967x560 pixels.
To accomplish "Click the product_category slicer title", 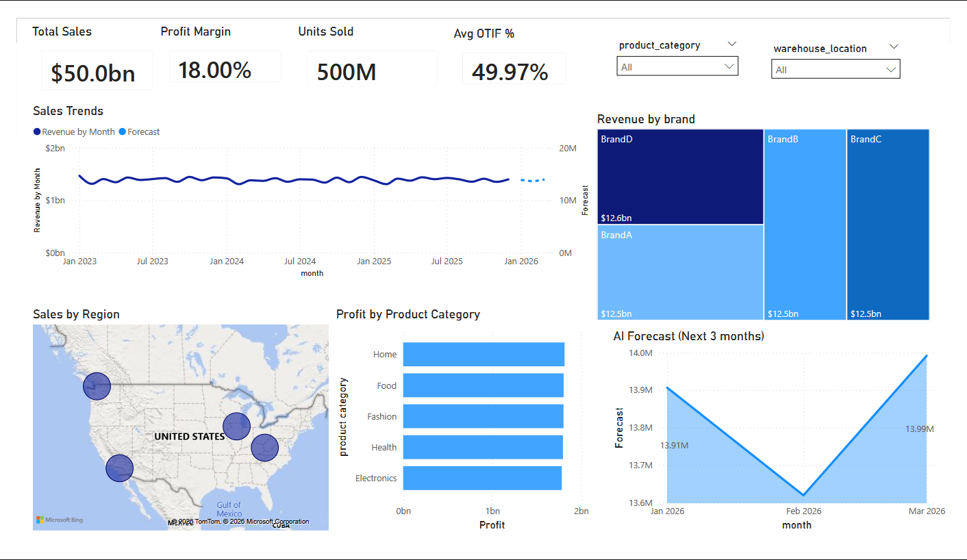I will pyautogui.click(x=660, y=45).
